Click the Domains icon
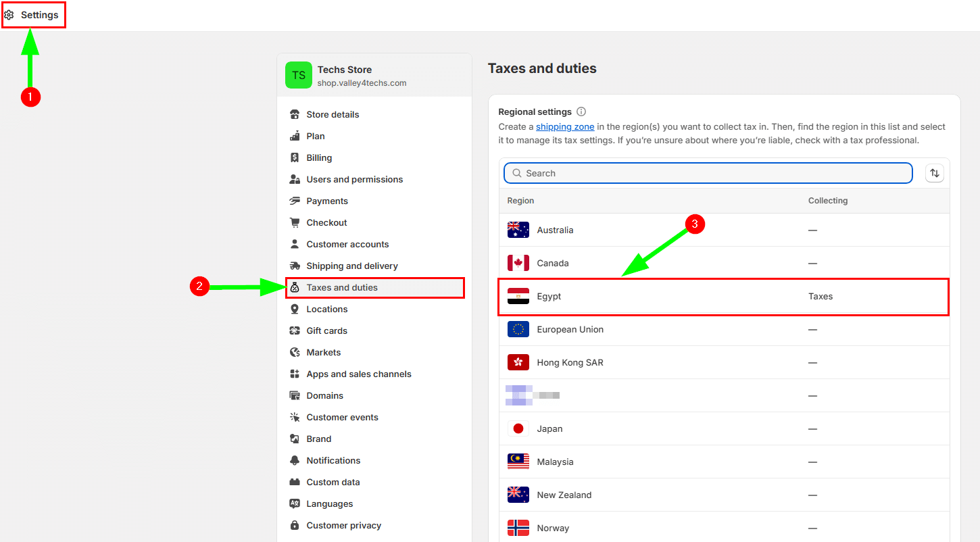The height and width of the screenshot is (542, 980). click(295, 395)
